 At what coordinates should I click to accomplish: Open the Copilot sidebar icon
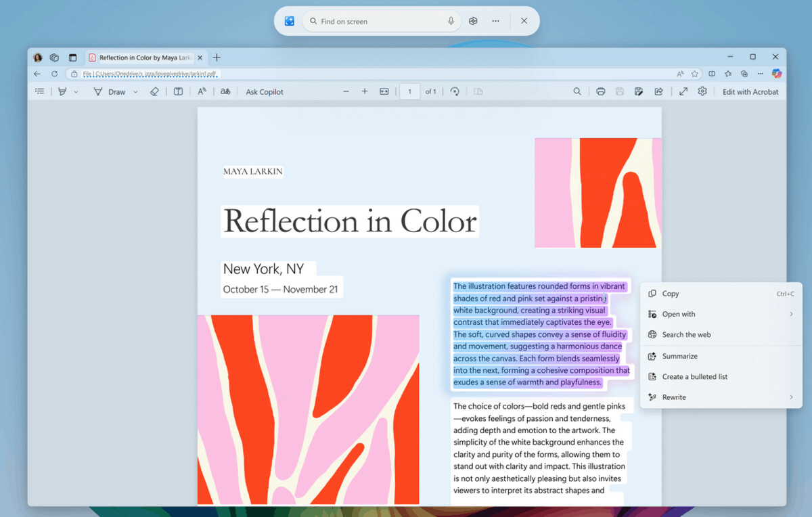pos(776,74)
